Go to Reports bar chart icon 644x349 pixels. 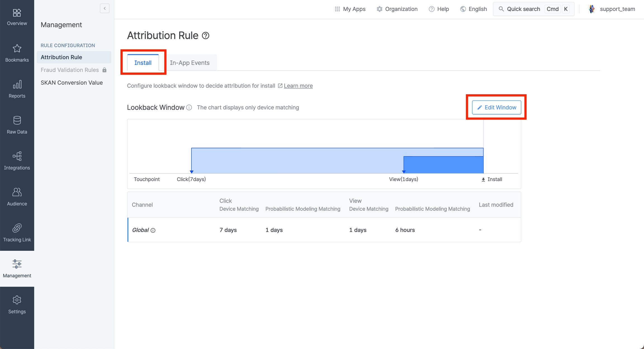[17, 85]
